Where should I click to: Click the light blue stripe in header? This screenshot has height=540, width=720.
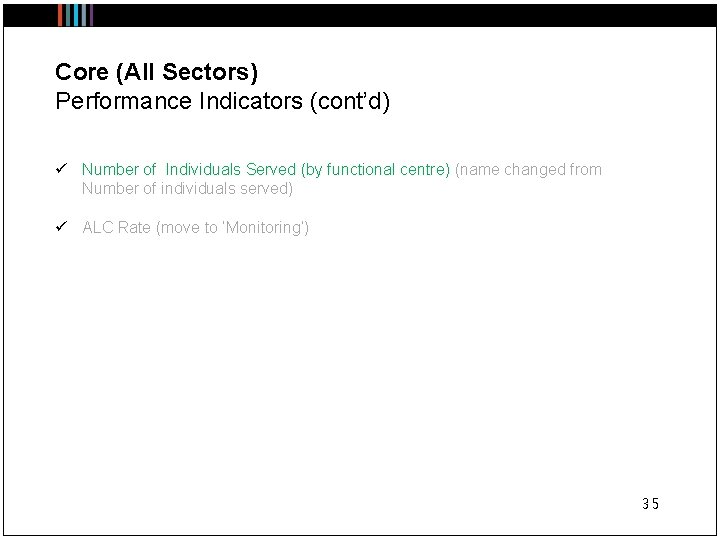(x=76, y=15)
